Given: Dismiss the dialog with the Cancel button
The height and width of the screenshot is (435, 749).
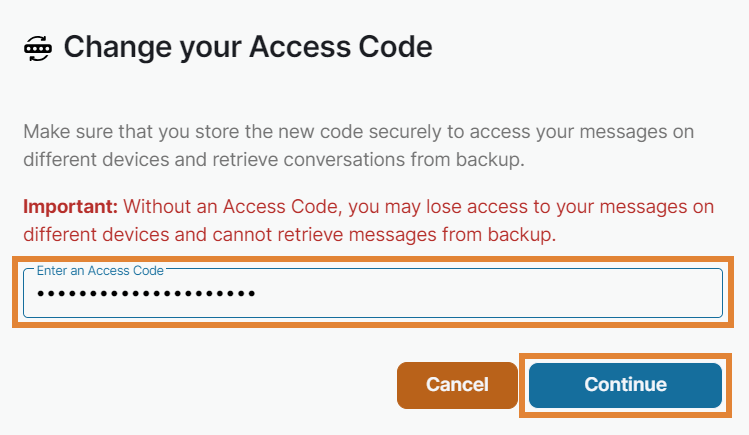Looking at the screenshot, I should click(x=457, y=385).
